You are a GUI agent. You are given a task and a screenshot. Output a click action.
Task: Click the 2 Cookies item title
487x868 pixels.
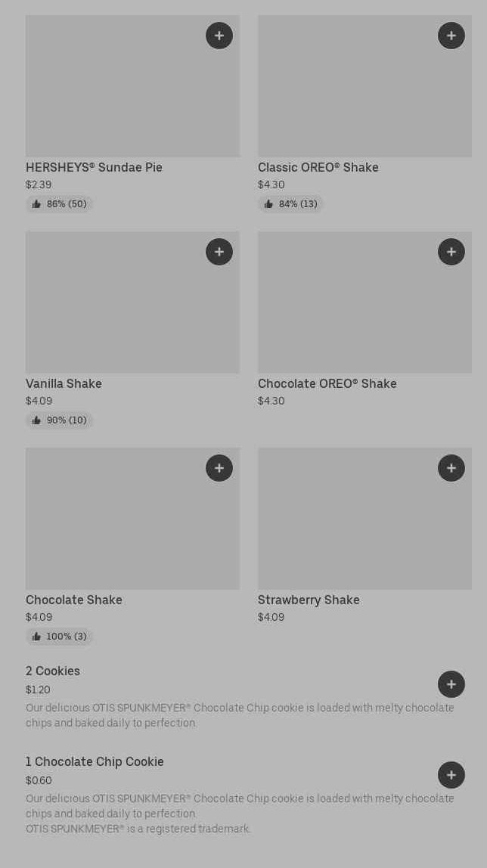point(53,671)
